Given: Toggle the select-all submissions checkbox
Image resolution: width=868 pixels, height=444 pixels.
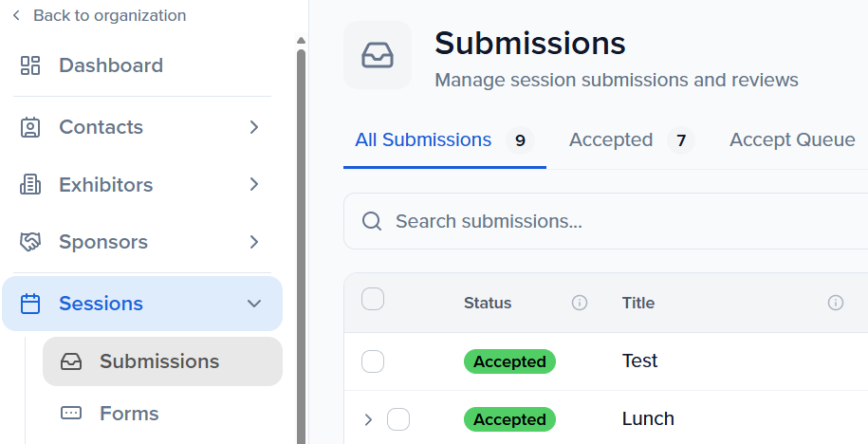Looking at the screenshot, I should point(373,300).
